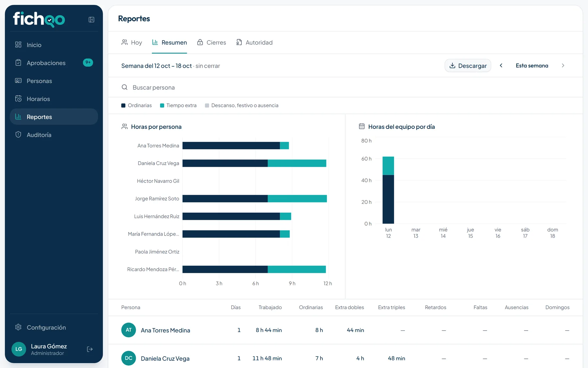Go to previous week chevron

tap(501, 65)
